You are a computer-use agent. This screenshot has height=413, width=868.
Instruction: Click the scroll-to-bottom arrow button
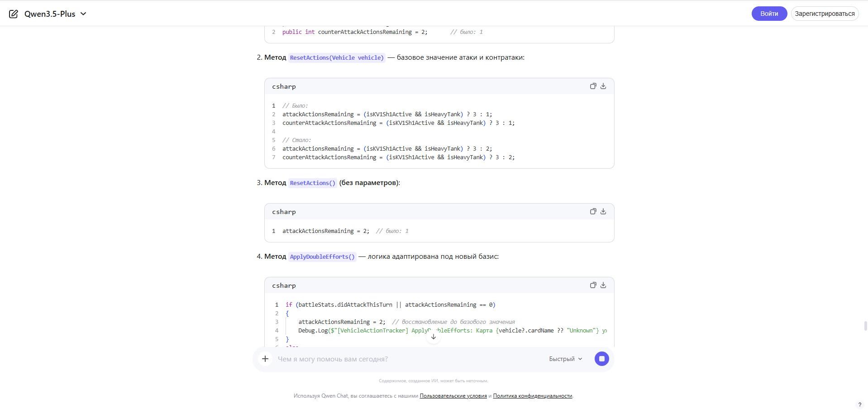point(433,337)
